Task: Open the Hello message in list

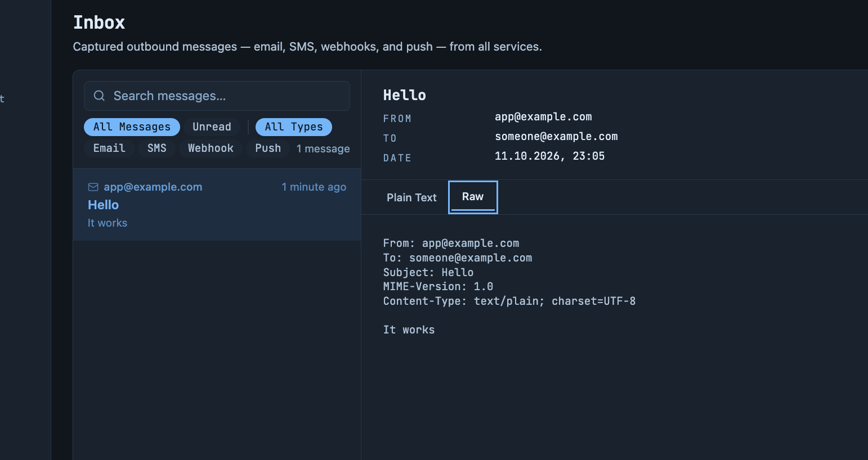Action: [217, 205]
